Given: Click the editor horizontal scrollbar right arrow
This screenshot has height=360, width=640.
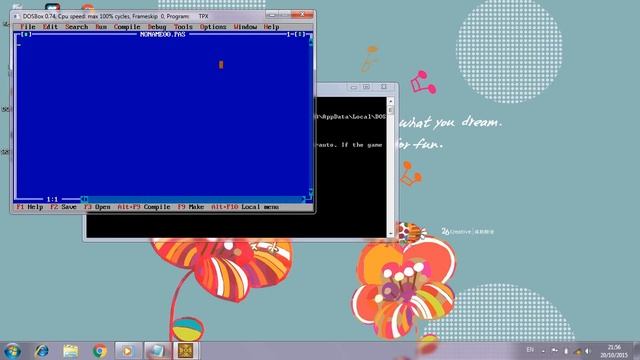Looking at the screenshot, I should [303, 199].
